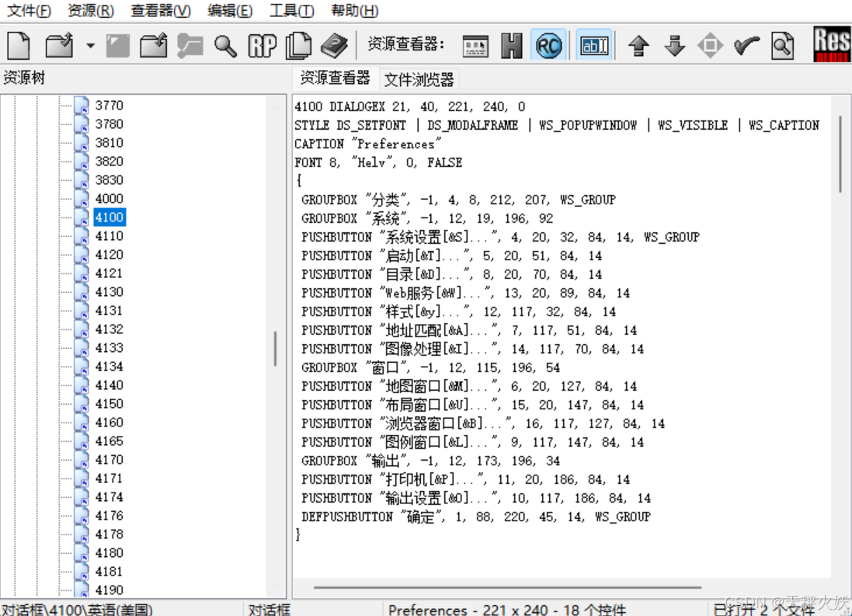Toggle the abI text viewer mode

click(x=593, y=45)
